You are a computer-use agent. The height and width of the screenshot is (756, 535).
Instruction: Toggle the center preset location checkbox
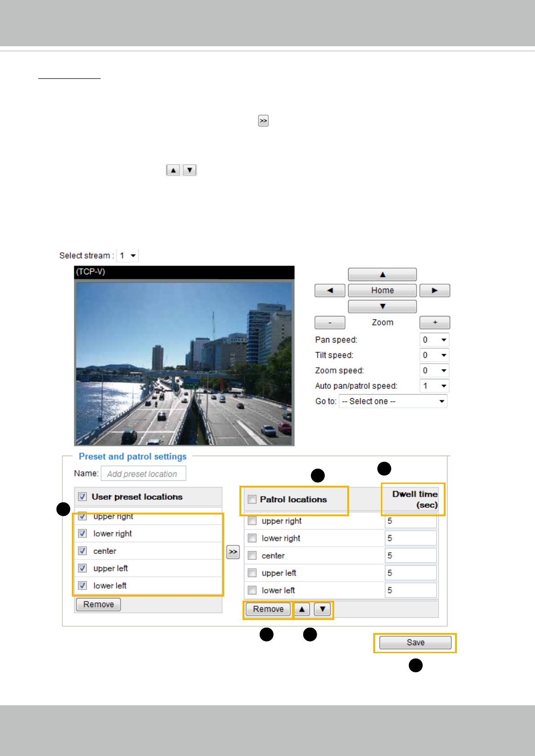pos(83,551)
